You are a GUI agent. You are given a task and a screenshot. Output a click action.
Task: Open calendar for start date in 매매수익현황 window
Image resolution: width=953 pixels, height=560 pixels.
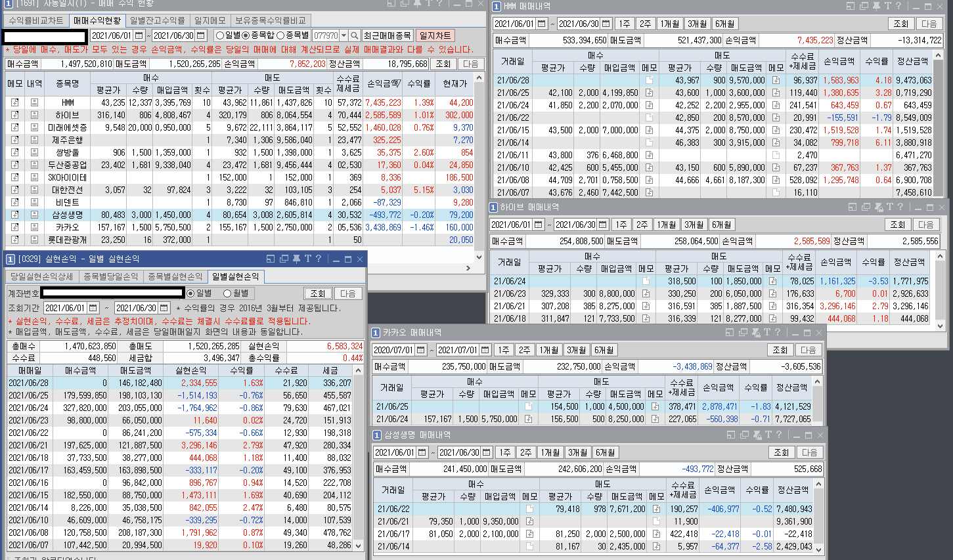pos(139,35)
